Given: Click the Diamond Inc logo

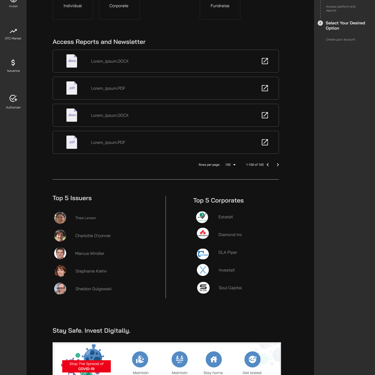Looking at the screenshot, I should coord(203,234).
